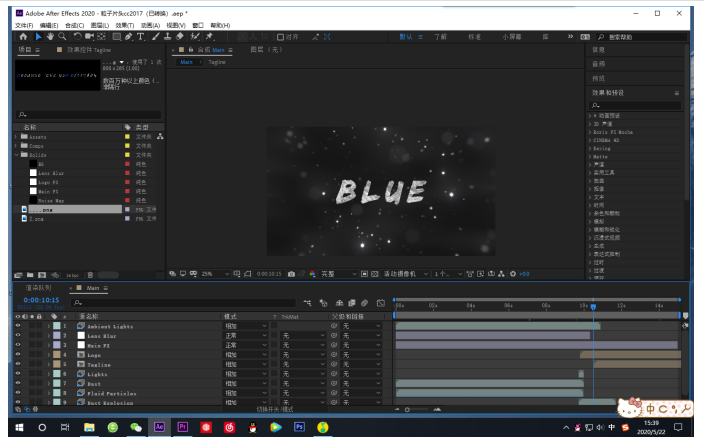
Task: Select the Pan Behind anchor point tool
Action: (101, 37)
